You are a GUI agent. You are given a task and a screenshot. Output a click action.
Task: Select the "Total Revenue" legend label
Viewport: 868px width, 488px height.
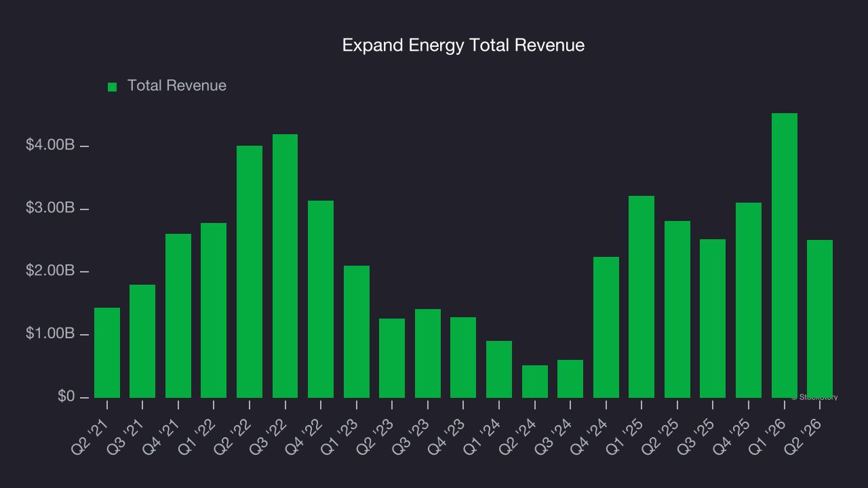pyautogui.click(x=177, y=86)
